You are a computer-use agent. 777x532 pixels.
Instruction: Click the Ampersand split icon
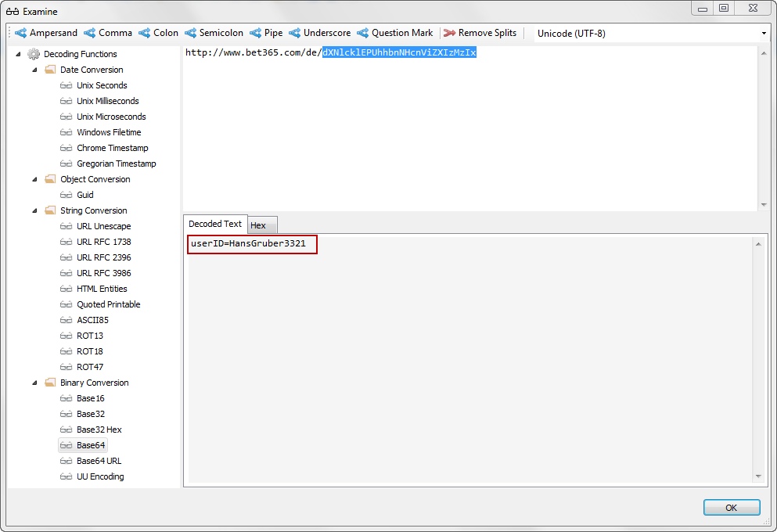coord(21,33)
